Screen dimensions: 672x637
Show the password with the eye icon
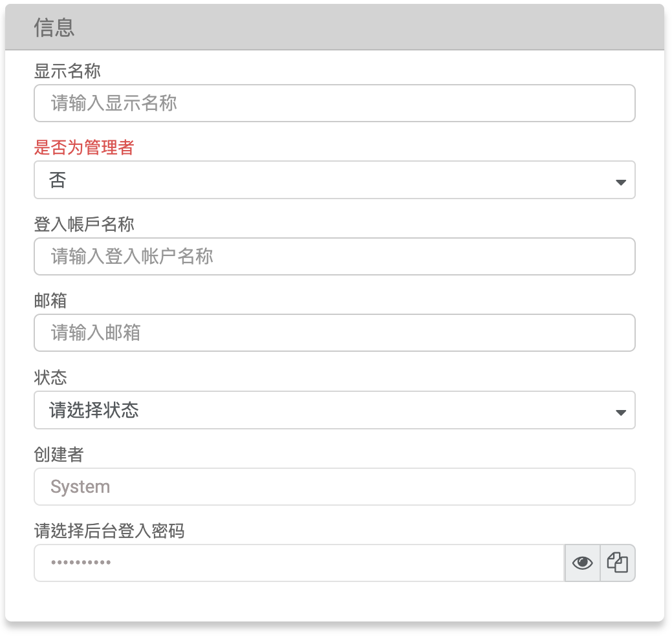[x=582, y=563]
